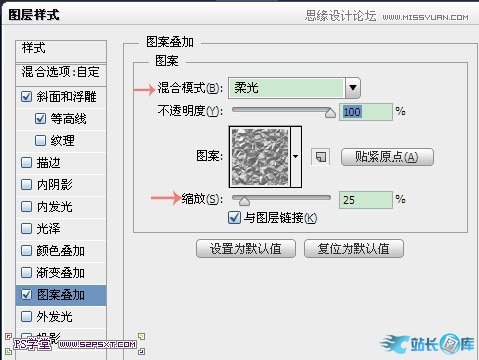This screenshot has height=360, width=479.
Task: Select the 图案叠加 style entry
Action: pos(61,295)
